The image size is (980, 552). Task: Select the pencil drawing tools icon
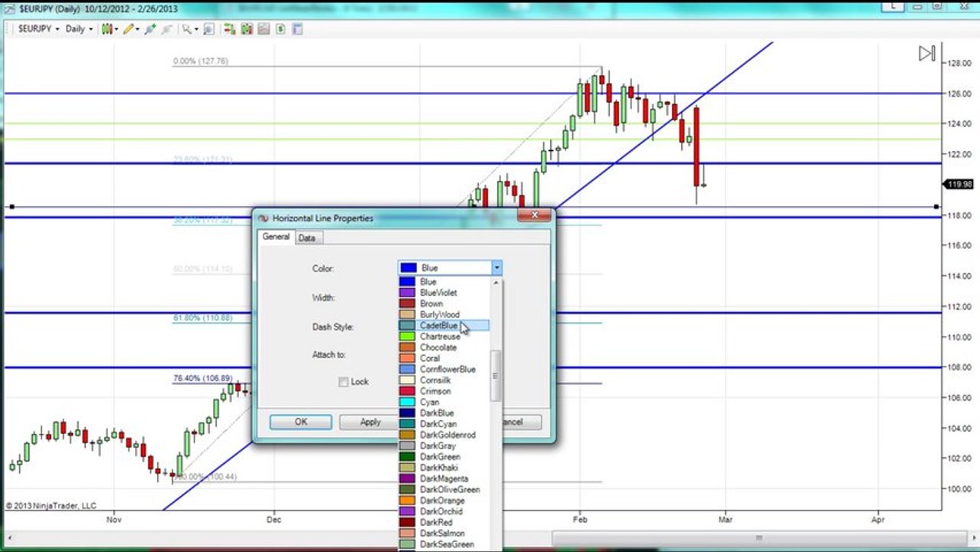[x=129, y=29]
